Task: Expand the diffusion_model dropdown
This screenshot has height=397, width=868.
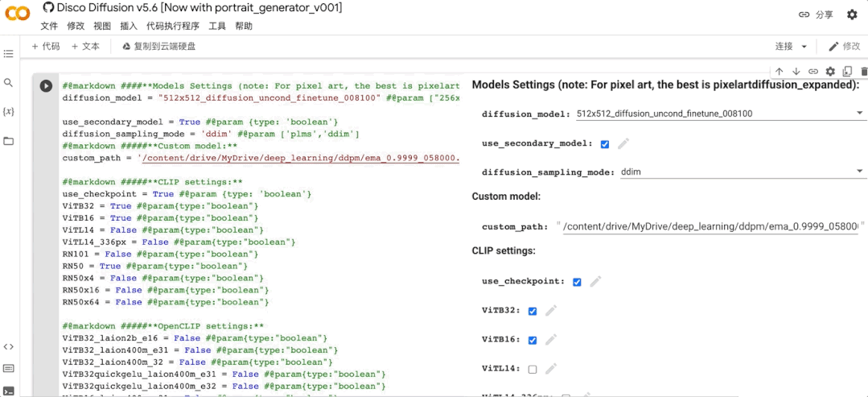Action: pyautogui.click(x=859, y=114)
